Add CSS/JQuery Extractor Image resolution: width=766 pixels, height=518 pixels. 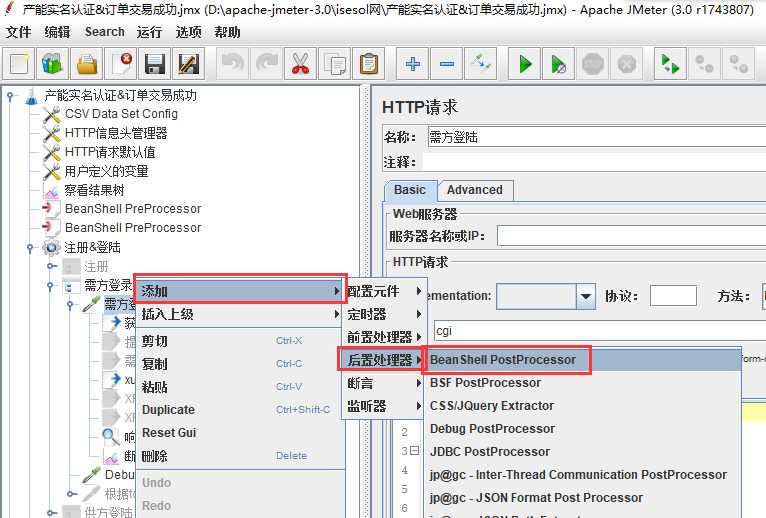pyautogui.click(x=583, y=406)
